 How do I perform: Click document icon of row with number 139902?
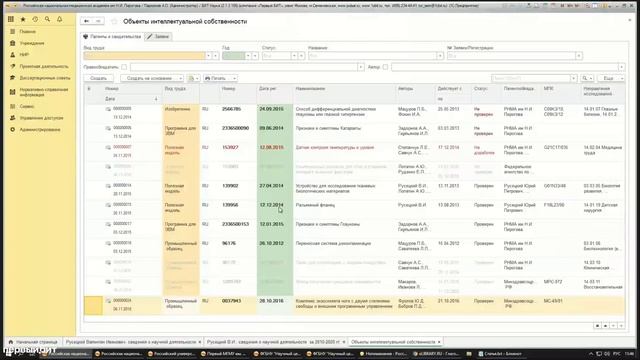pos(108,186)
